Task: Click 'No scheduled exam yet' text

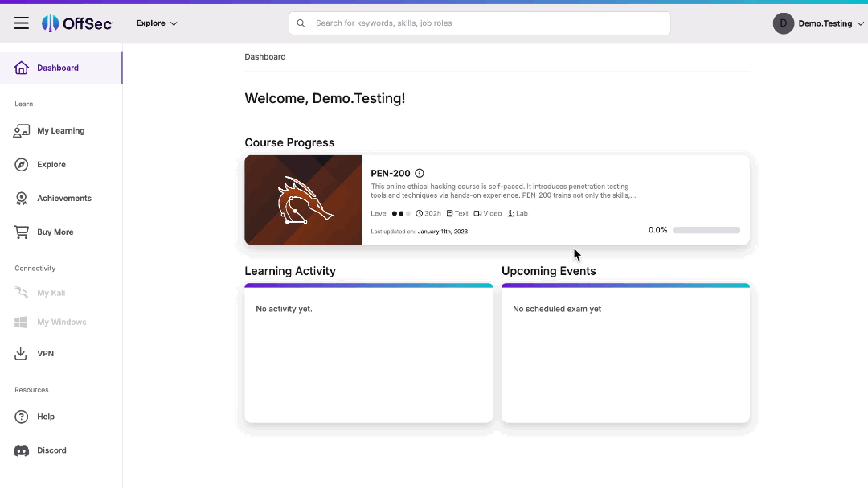Action: [x=557, y=309]
